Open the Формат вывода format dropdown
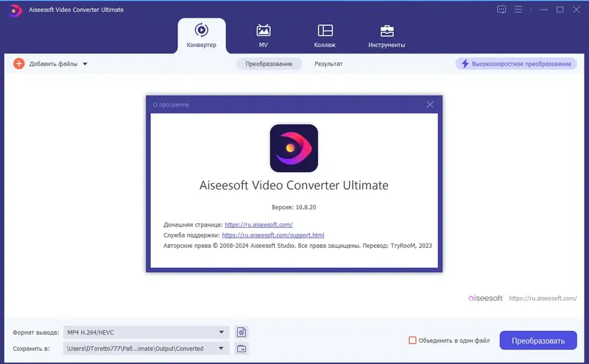Image resolution: width=589 pixels, height=364 pixels. coord(146,332)
